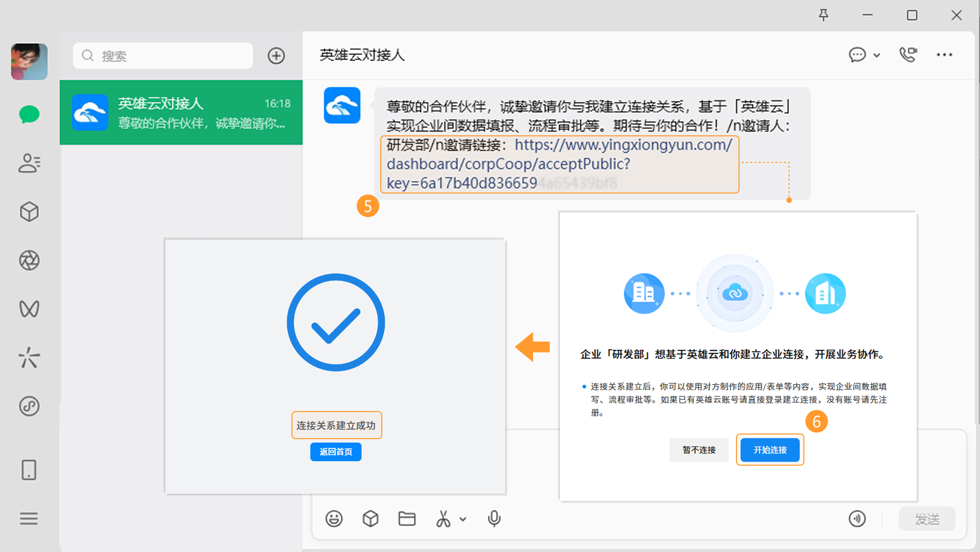Click the 开始连接 button
Image resolution: width=980 pixels, height=552 pixels.
(x=770, y=450)
